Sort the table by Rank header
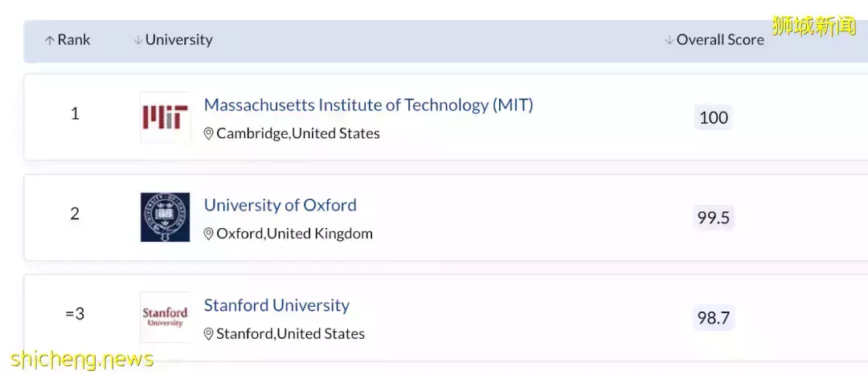 tap(74, 39)
